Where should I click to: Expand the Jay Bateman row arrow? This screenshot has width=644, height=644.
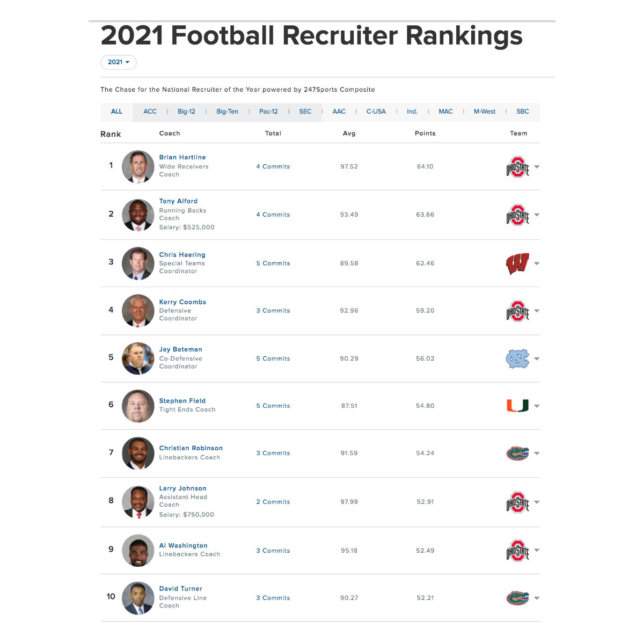coord(537,358)
